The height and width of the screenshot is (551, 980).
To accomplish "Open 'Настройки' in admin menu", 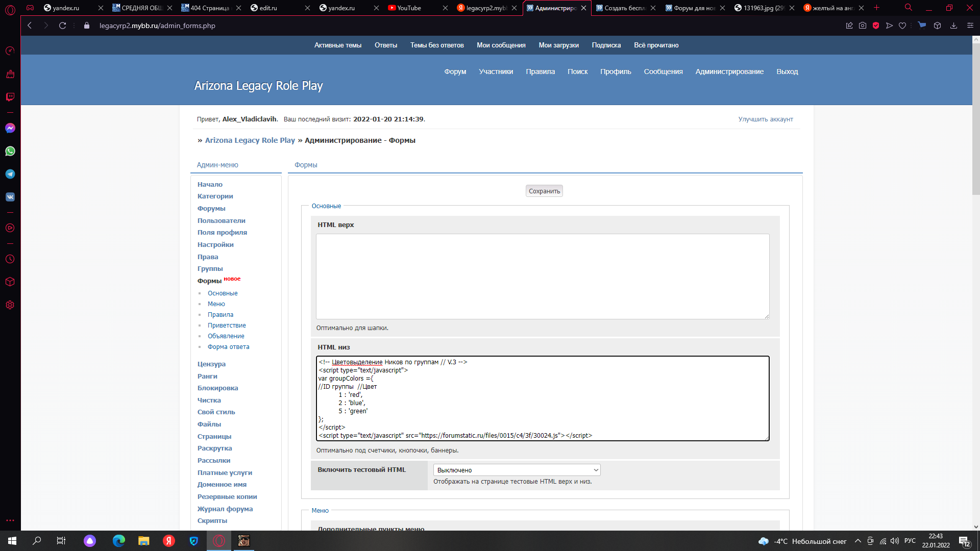I will [x=215, y=244].
